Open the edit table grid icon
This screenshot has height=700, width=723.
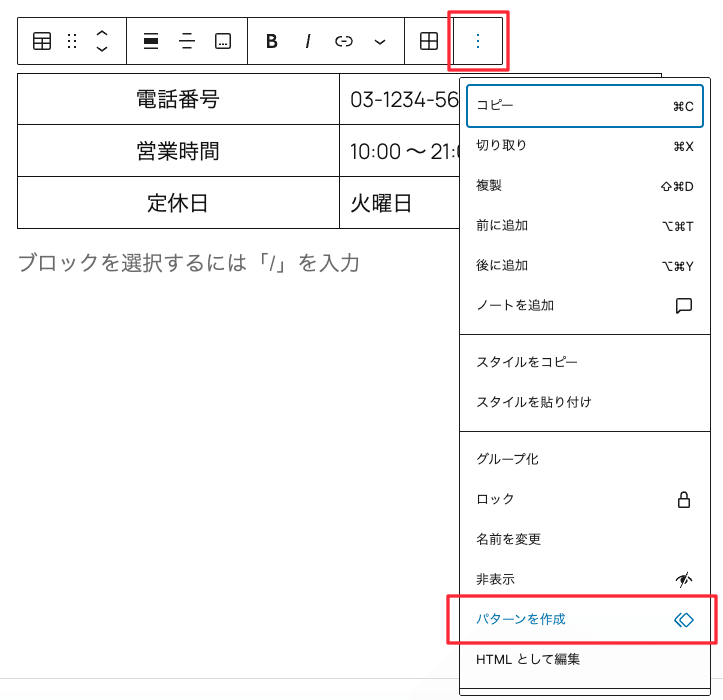[429, 42]
